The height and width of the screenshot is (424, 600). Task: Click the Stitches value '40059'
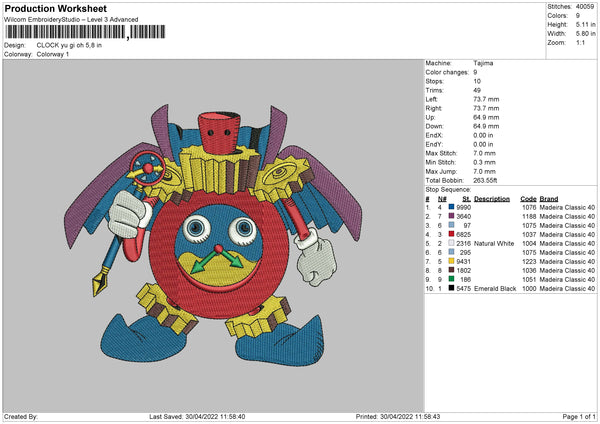pyautogui.click(x=585, y=7)
